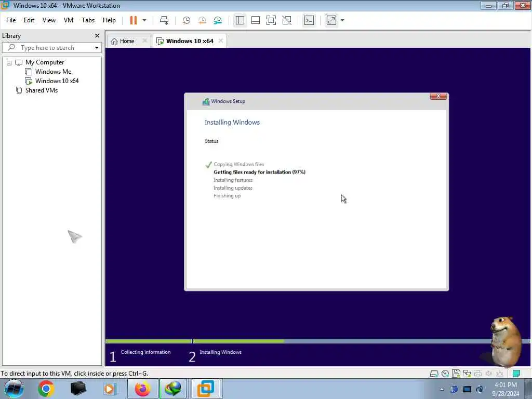Click the USB device status icon
Screen dimensions: 532x399
pos(500,374)
